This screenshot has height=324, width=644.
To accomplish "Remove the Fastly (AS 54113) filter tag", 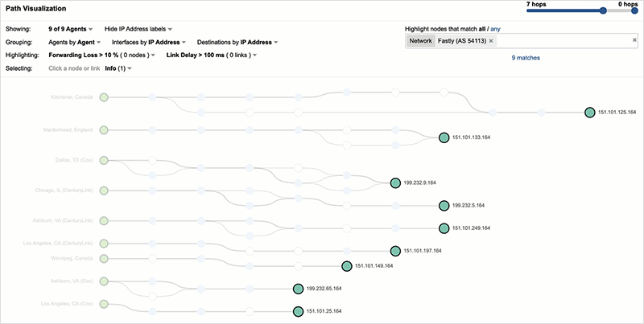I will [491, 40].
